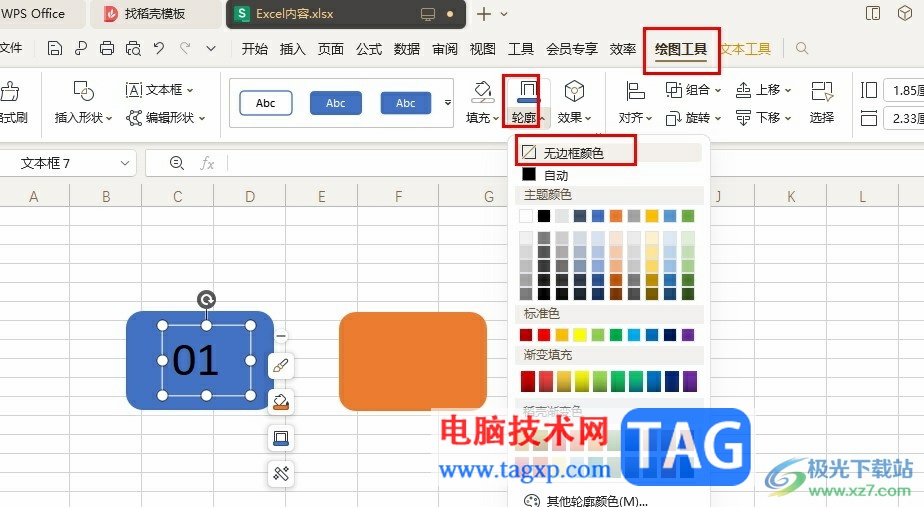Click the Print Preview icon
The height and width of the screenshot is (507, 924).
pyautogui.click(x=133, y=48)
